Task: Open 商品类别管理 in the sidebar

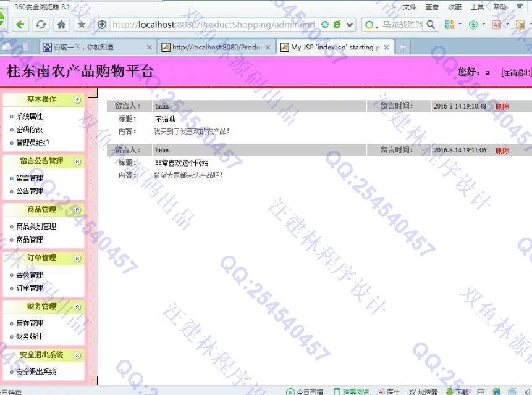Action: click(x=36, y=227)
